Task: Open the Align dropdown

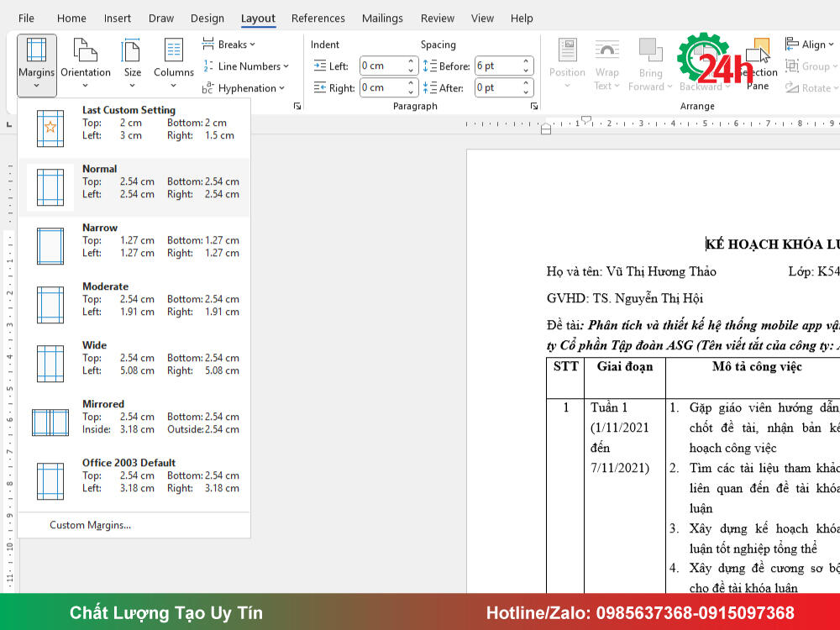Action: pyautogui.click(x=810, y=45)
